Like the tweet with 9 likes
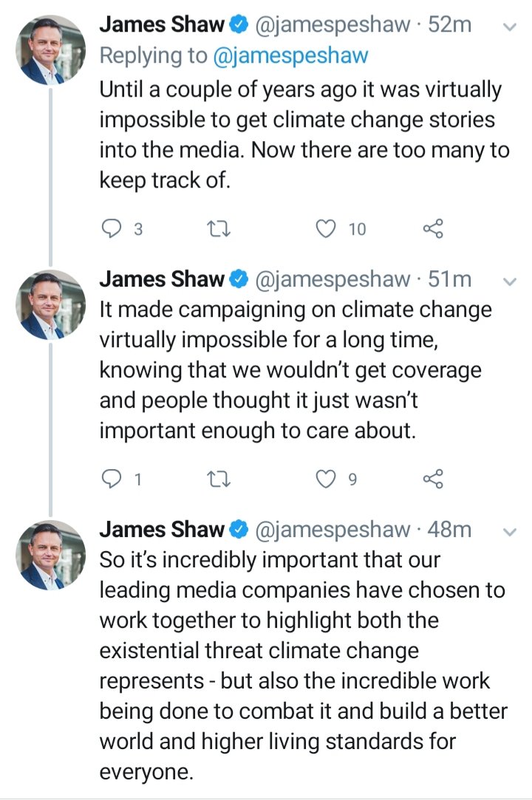Screen dimensions: 532x800 click(x=327, y=479)
